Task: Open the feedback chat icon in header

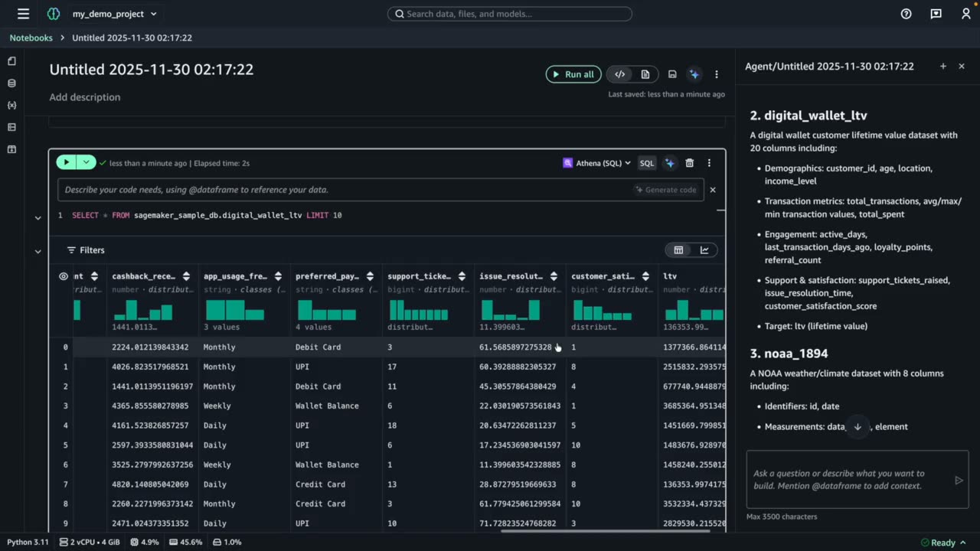Action: tap(936, 14)
